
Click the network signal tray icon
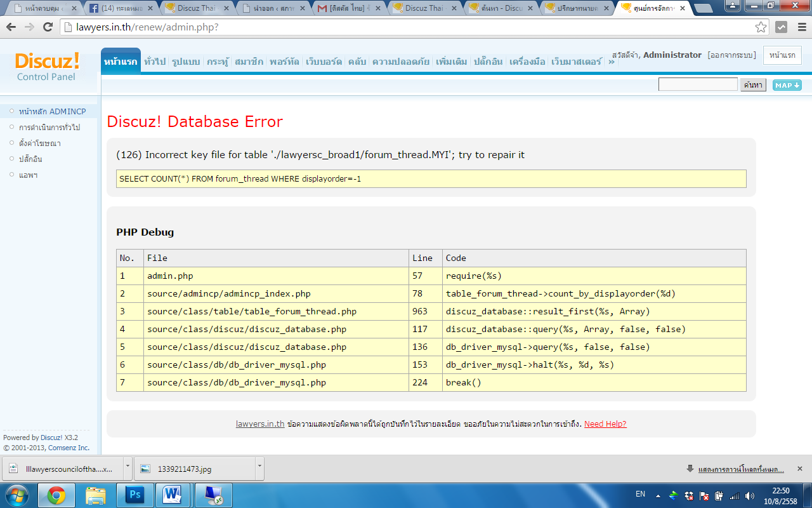point(735,495)
